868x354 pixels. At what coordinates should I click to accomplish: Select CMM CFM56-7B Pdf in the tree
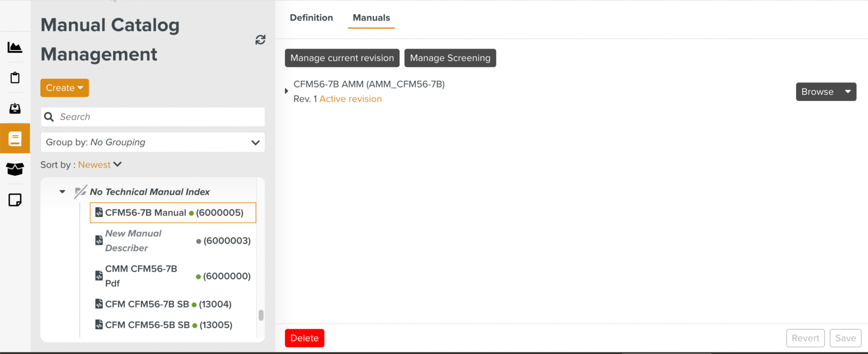click(x=141, y=276)
